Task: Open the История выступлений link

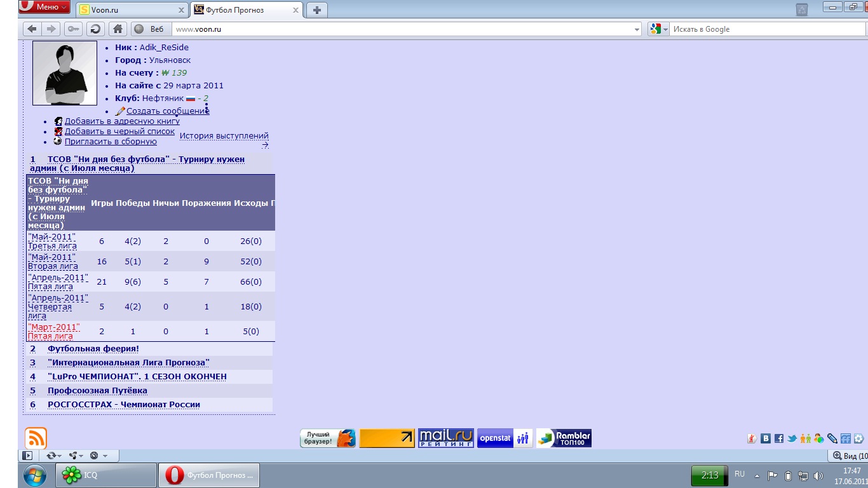Action: coord(224,136)
